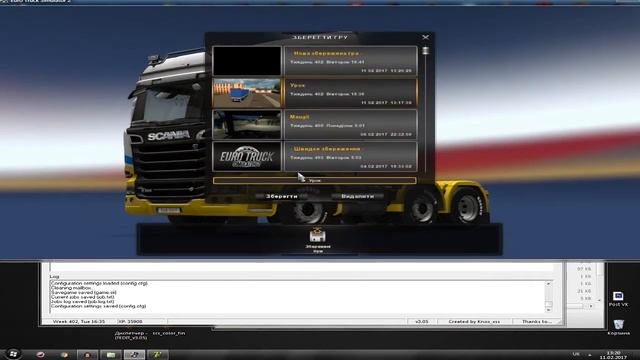Click the Chrome icon in the taskbar
The height and width of the screenshot is (360, 640).
click(64, 354)
